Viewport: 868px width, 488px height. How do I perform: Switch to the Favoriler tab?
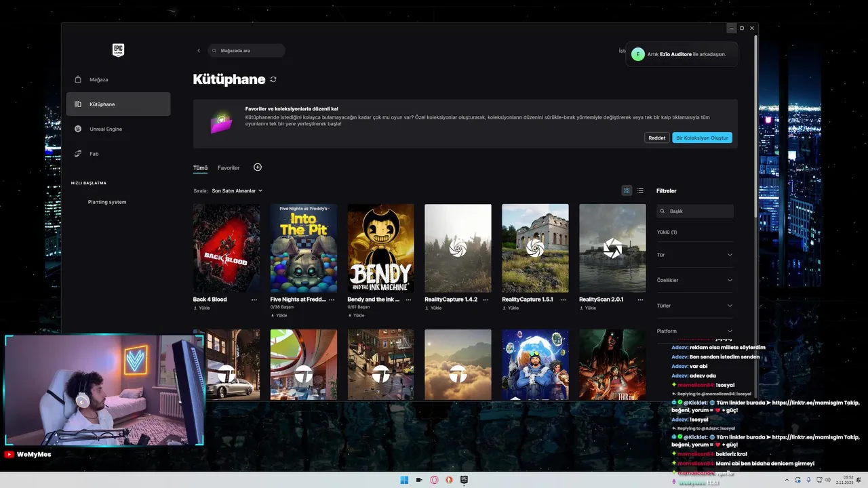coord(229,168)
